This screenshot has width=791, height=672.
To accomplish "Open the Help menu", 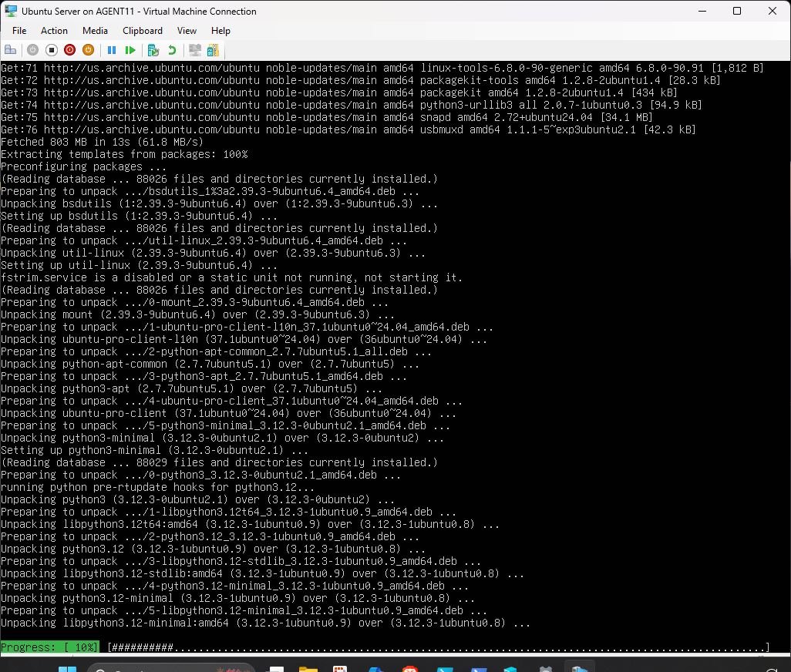I will (220, 31).
